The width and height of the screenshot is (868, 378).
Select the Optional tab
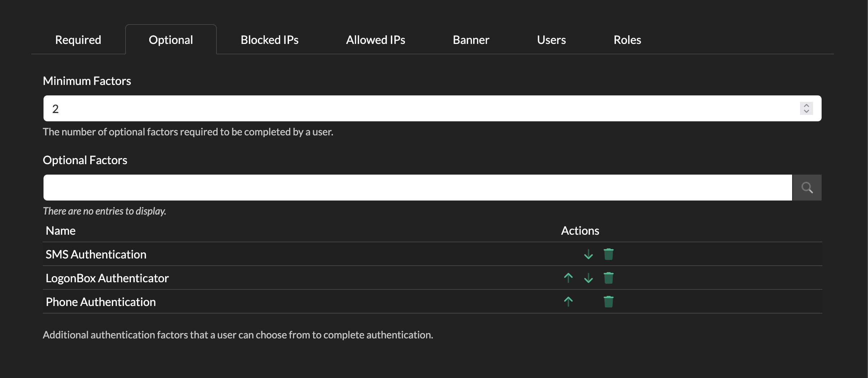tap(171, 40)
